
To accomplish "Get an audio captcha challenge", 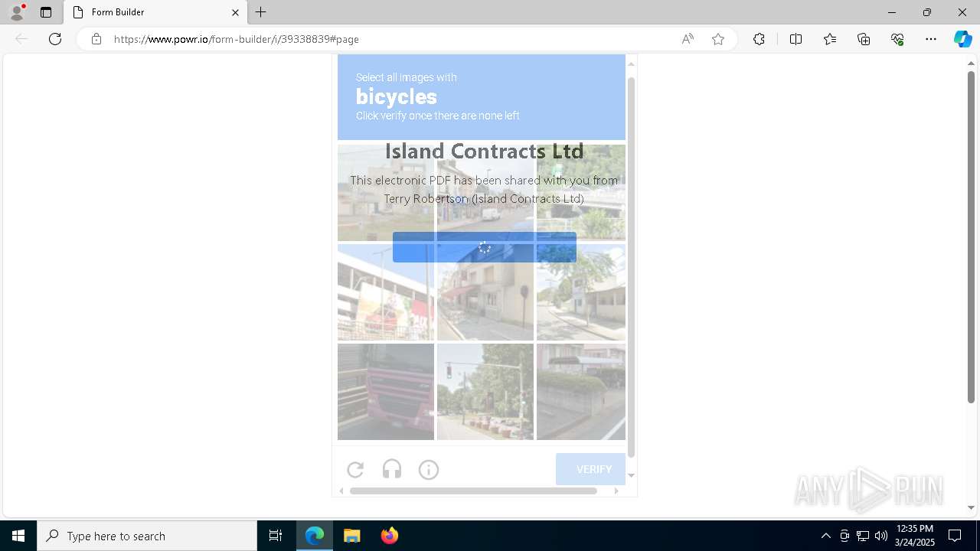I will point(392,470).
